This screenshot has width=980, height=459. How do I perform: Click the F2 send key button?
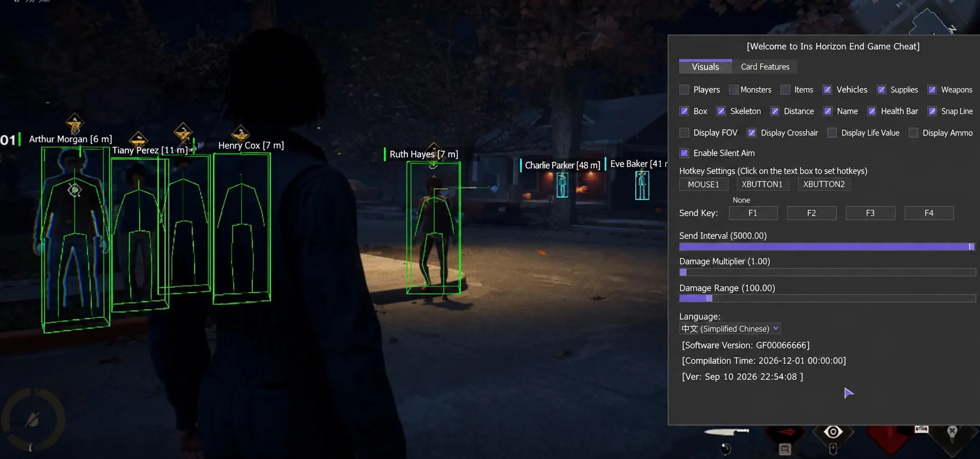point(812,213)
